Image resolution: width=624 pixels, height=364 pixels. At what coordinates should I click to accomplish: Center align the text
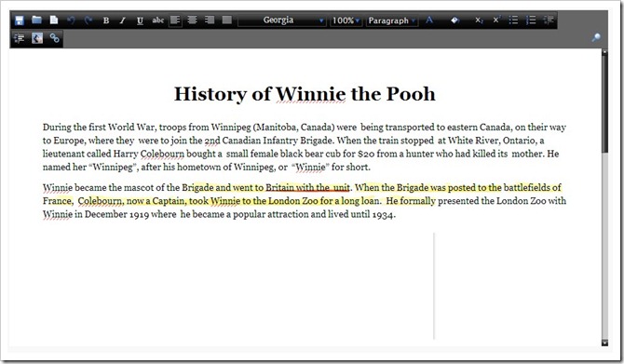pyautogui.click(x=192, y=20)
